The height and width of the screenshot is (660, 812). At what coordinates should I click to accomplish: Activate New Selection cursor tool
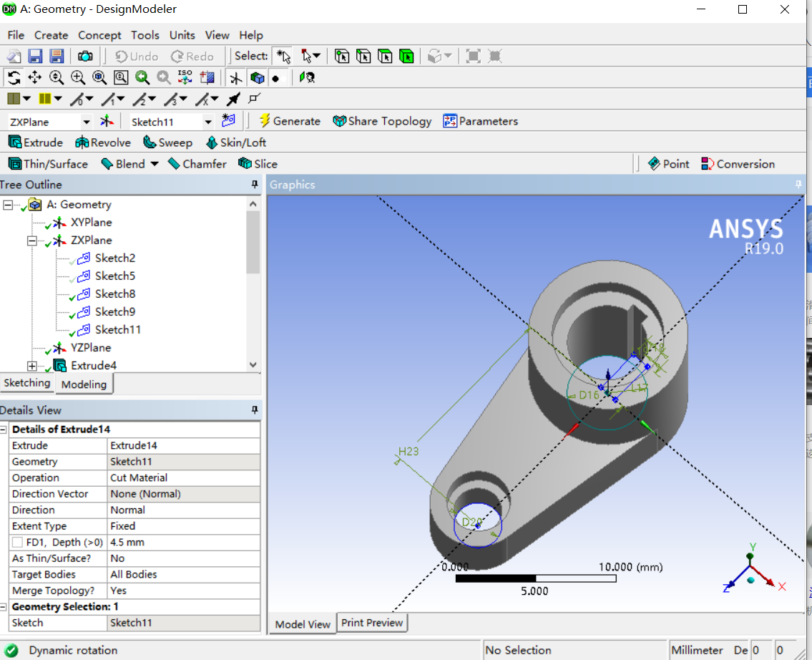(283, 56)
